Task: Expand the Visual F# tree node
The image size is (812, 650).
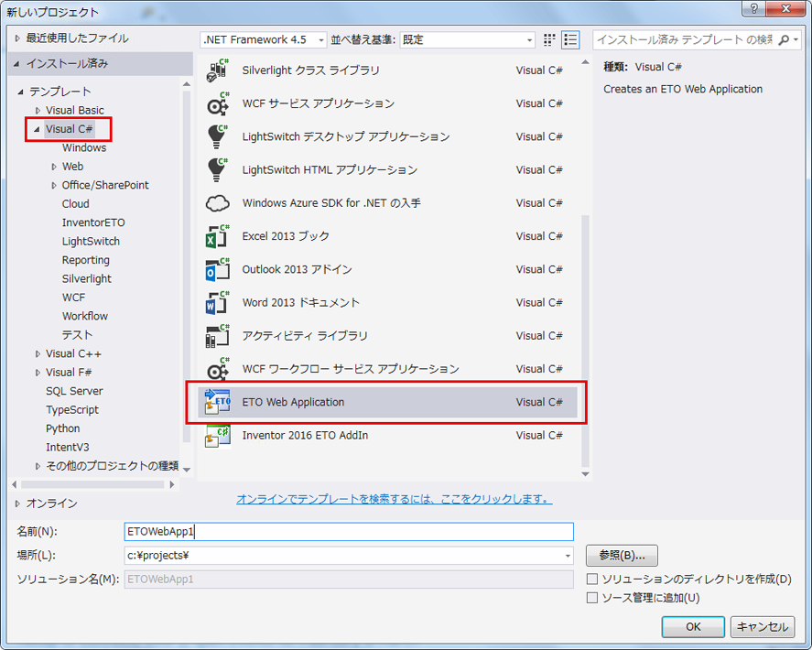Action: tap(38, 373)
